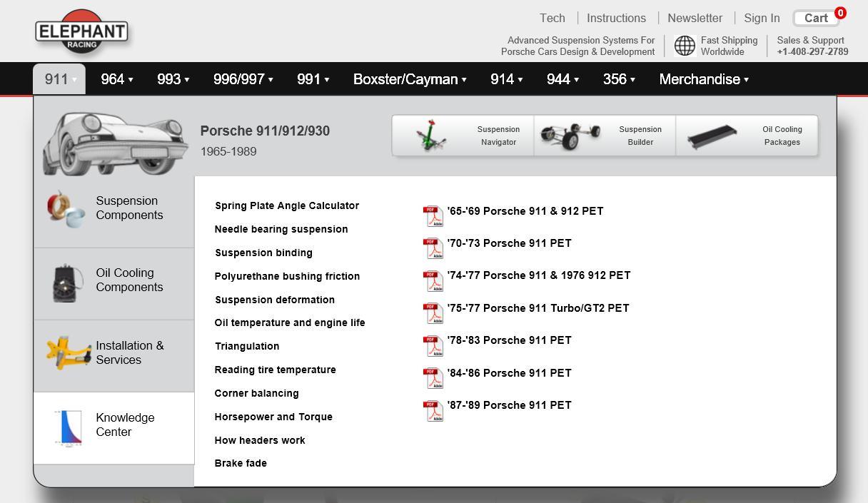Click the Installation & Services tool icon
This screenshot has width=868, height=503.
69,352
